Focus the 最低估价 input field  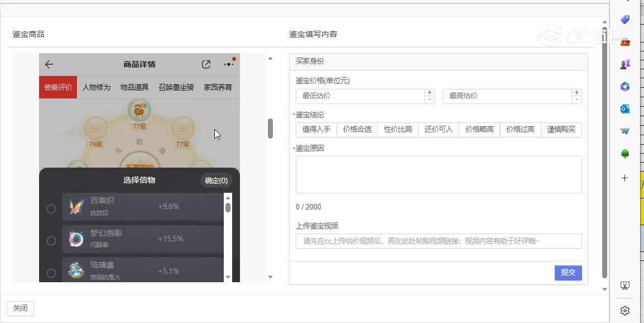(x=360, y=96)
